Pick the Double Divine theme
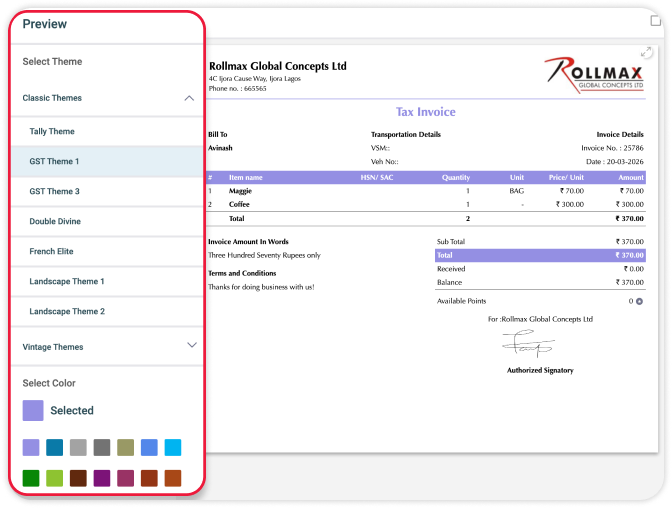The height and width of the screenshot is (508, 672). click(55, 221)
